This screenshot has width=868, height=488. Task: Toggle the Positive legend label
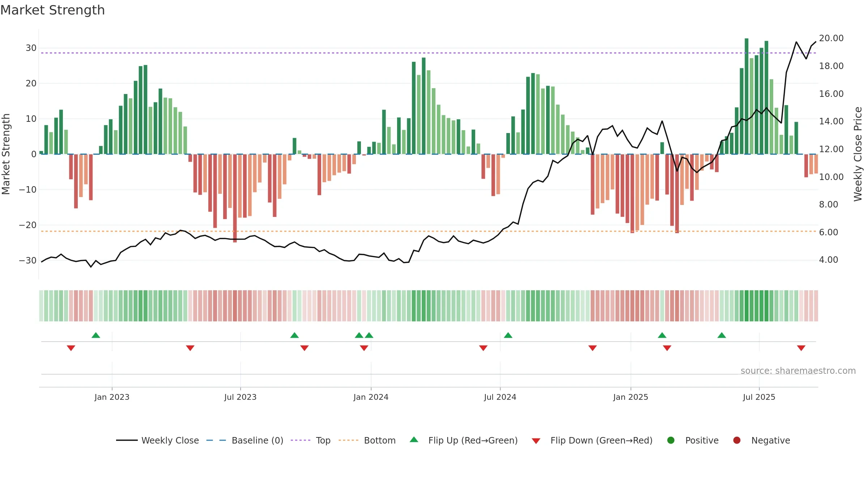point(702,441)
